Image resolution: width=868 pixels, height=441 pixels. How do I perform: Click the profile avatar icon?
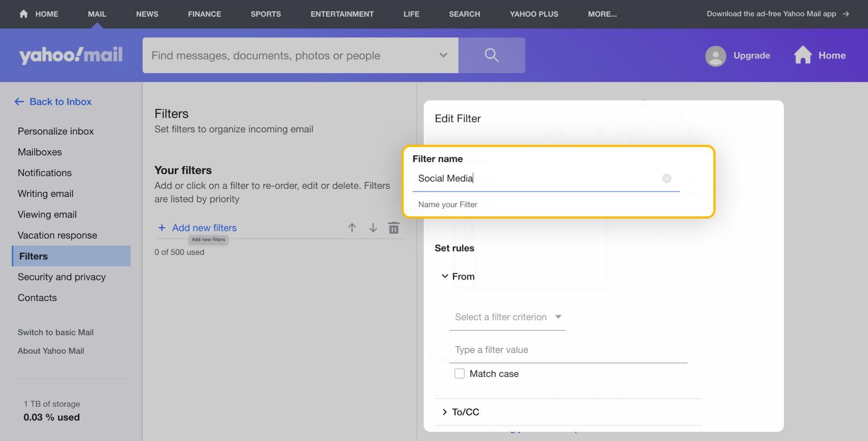[716, 56]
